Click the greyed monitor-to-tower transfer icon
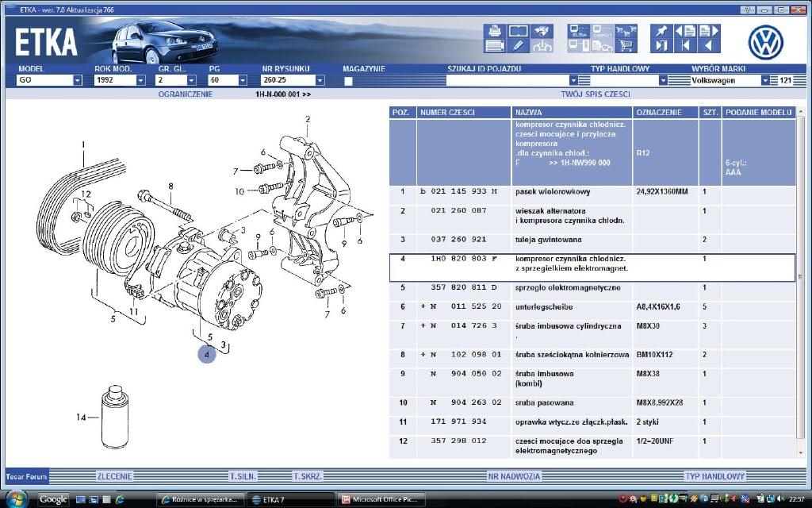 578,46
